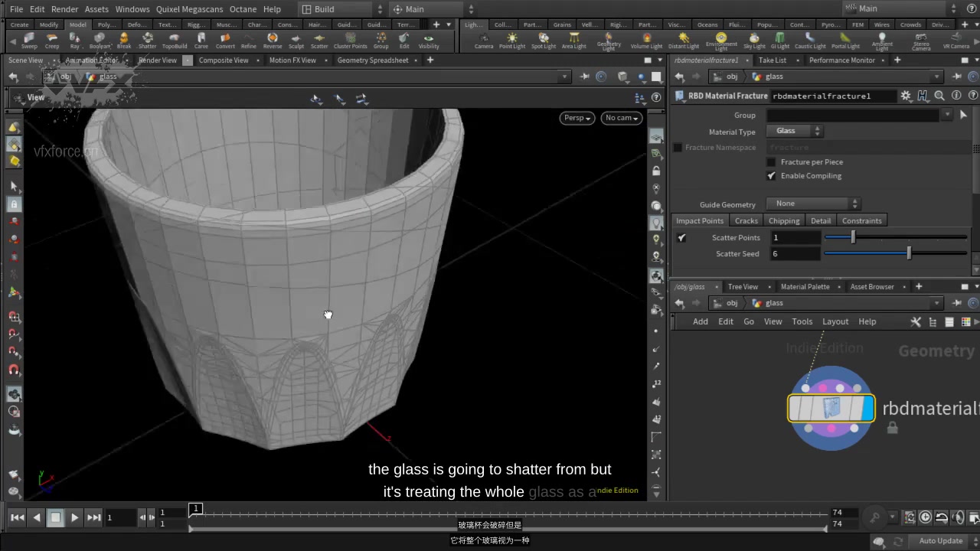The image size is (980, 551).
Task: Toggle Fracture Namespace checkbox
Action: (678, 148)
